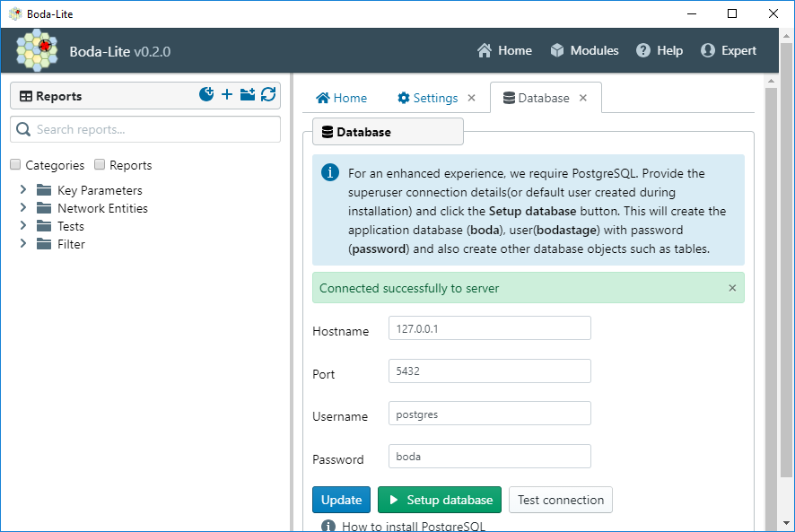
Task: Switch to the Settings tab
Action: point(428,98)
